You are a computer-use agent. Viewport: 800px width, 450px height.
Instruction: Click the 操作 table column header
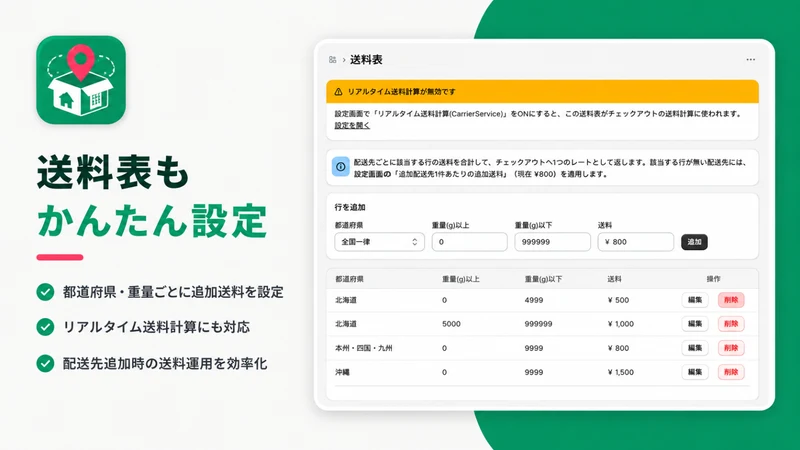(x=713, y=279)
